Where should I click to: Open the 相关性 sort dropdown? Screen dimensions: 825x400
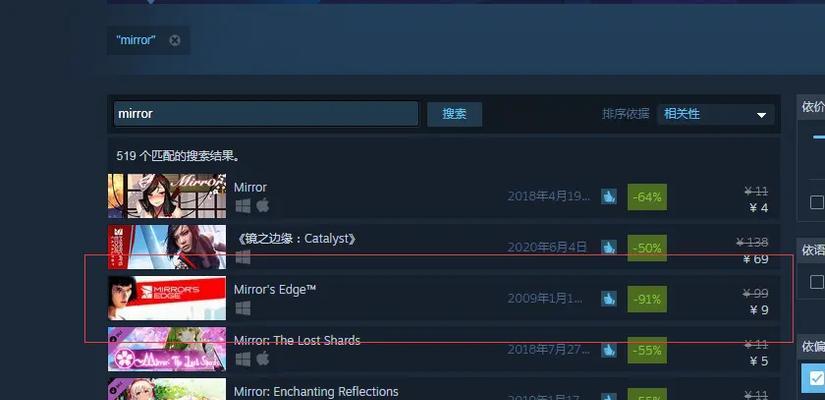point(716,114)
